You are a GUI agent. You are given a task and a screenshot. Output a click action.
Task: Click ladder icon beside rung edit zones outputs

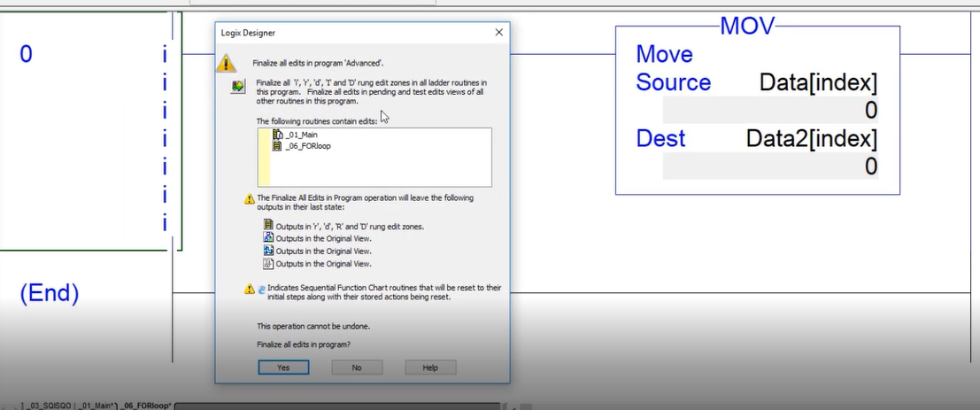click(x=269, y=225)
